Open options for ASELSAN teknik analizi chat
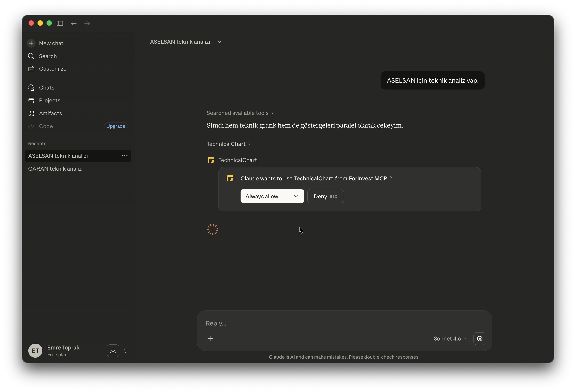The image size is (576, 392). click(125, 156)
